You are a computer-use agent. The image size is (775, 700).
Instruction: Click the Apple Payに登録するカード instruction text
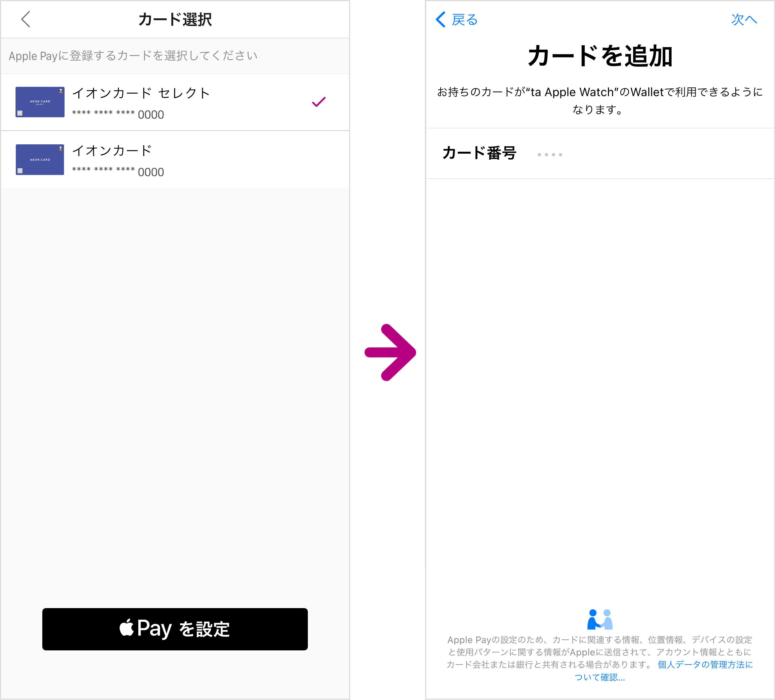click(x=133, y=56)
